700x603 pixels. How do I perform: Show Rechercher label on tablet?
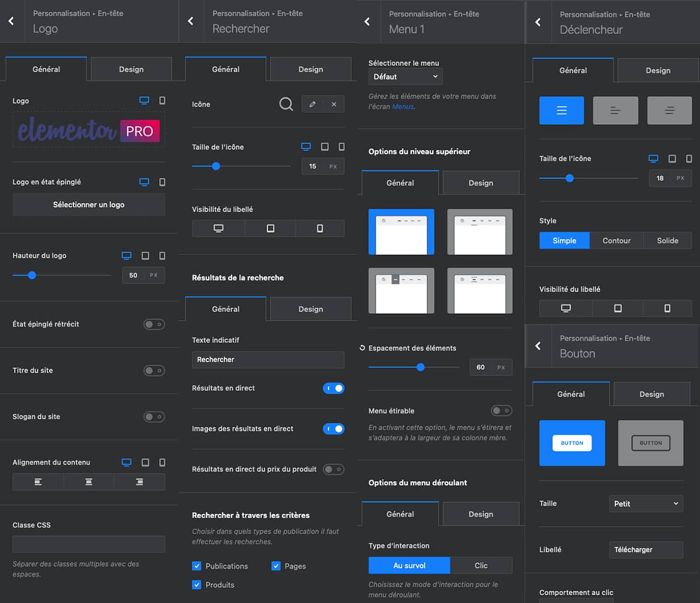(270, 228)
